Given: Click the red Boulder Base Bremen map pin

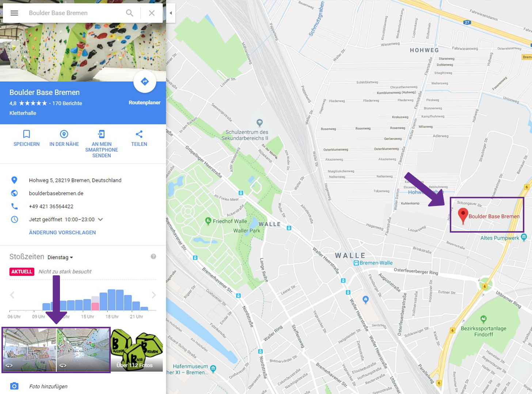Looking at the screenshot, I should click(x=463, y=216).
